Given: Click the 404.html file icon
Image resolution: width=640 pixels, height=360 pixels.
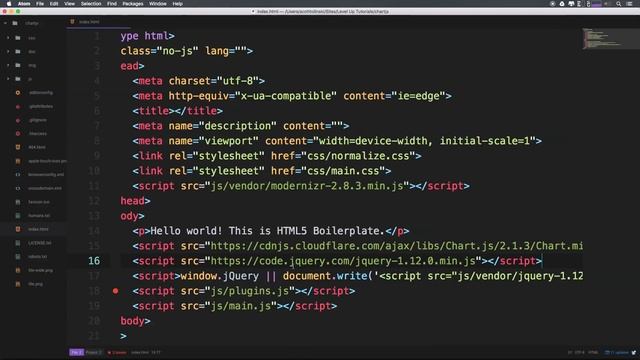Looking at the screenshot, I should pyautogui.click(x=18, y=147).
